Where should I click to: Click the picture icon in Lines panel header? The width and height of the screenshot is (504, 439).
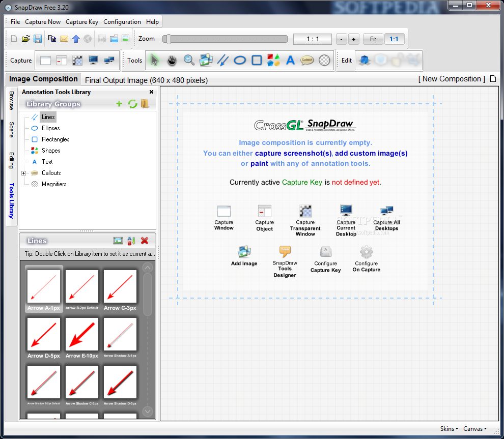(118, 241)
